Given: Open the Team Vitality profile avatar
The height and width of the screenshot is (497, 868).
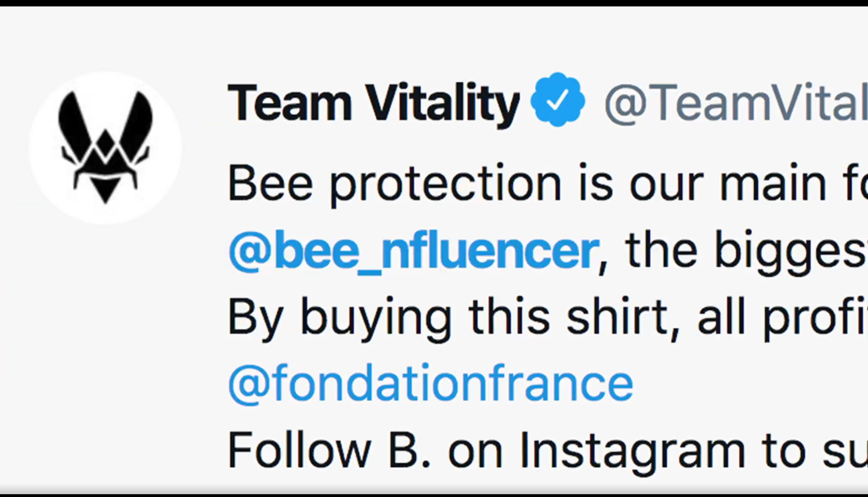Looking at the screenshot, I should [105, 148].
